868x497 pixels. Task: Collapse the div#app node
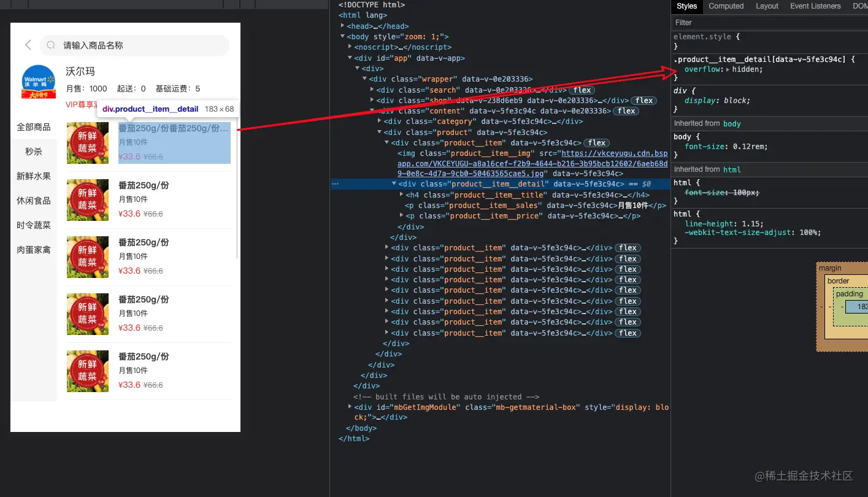[350, 58]
